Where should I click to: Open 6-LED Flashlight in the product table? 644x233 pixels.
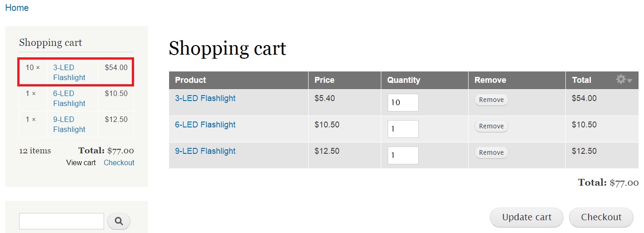pyautogui.click(x=205, y=124)
